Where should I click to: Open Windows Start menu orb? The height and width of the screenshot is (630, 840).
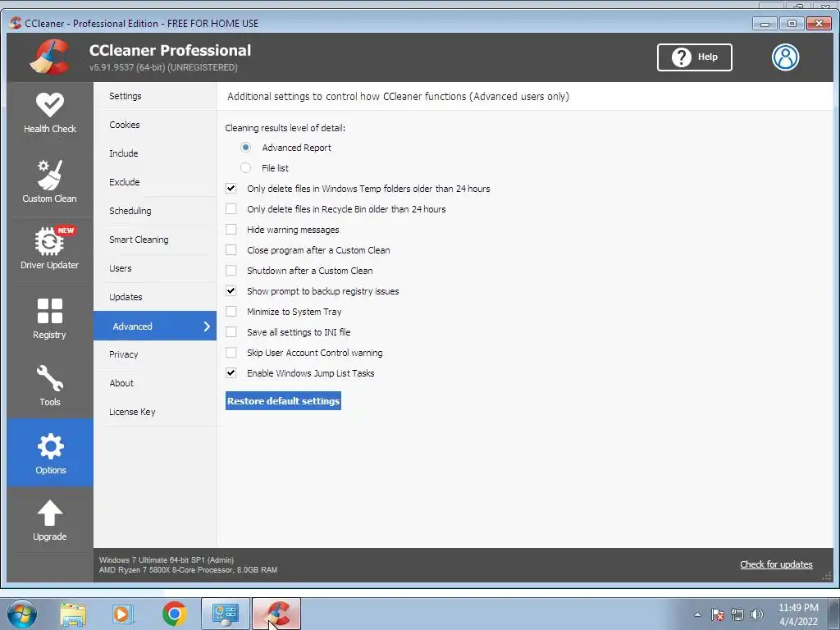[x=22, y=614]
